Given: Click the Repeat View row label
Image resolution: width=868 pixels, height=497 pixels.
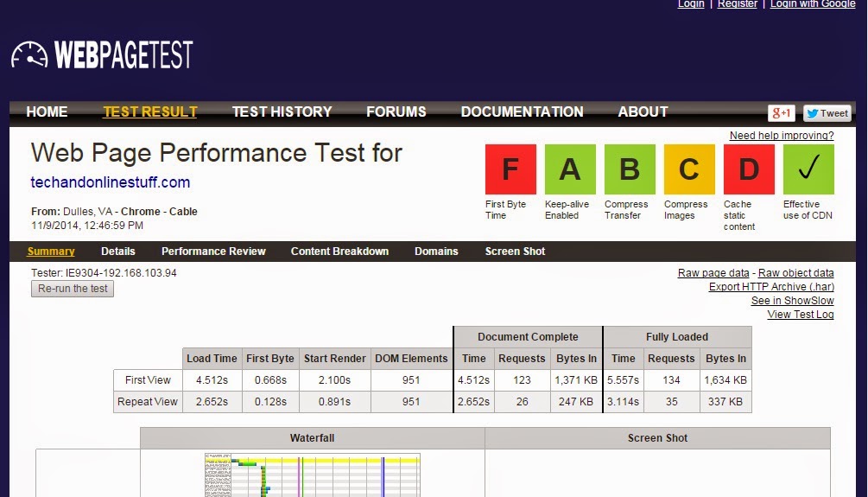Looking at the screenshot, I should [x=147, y=402].
